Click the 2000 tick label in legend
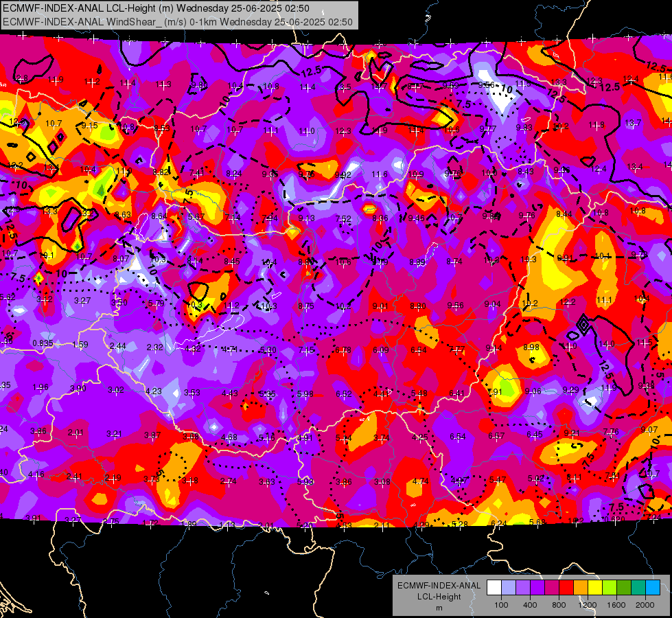The image size is (672, 618). pyautogui.click(x=645, y=605)
